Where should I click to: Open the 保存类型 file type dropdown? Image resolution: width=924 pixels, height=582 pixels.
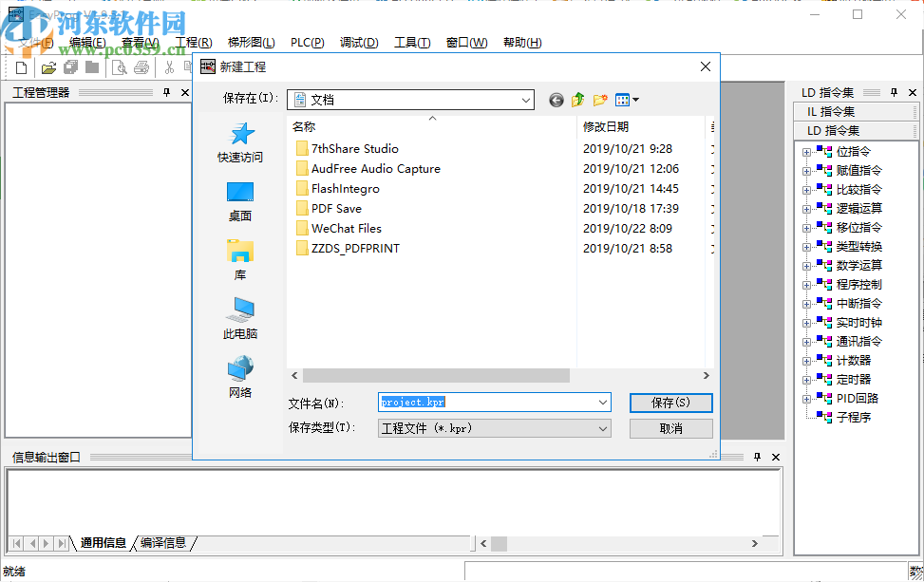tap(602, 428)
